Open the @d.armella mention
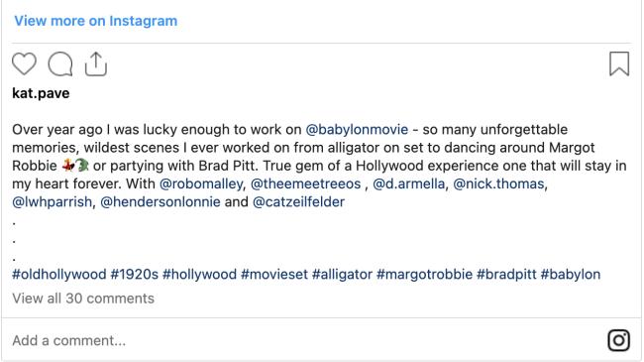 [x=408, y=183]
